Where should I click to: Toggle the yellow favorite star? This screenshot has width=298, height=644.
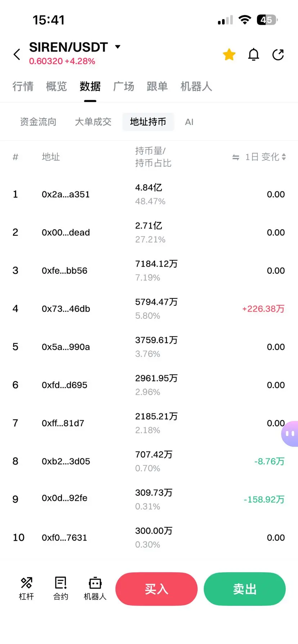pyautogui.click(x=229, y=55)
